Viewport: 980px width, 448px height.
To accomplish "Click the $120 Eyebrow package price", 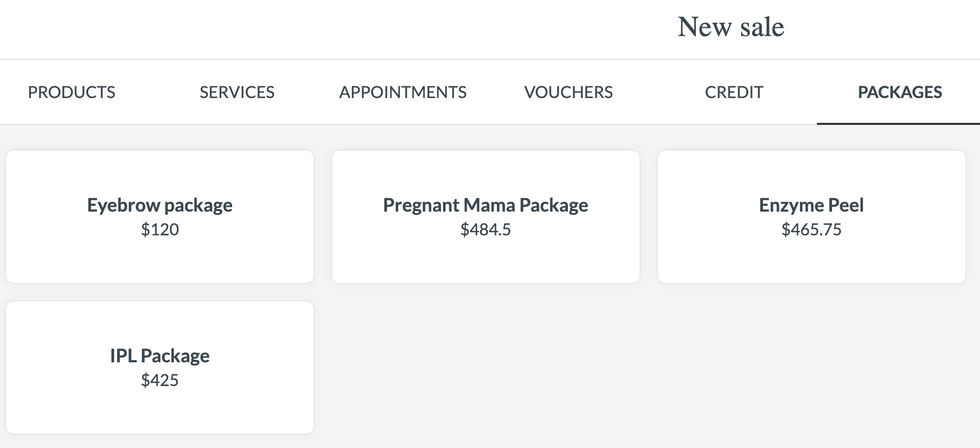I will tap(160, 230).
